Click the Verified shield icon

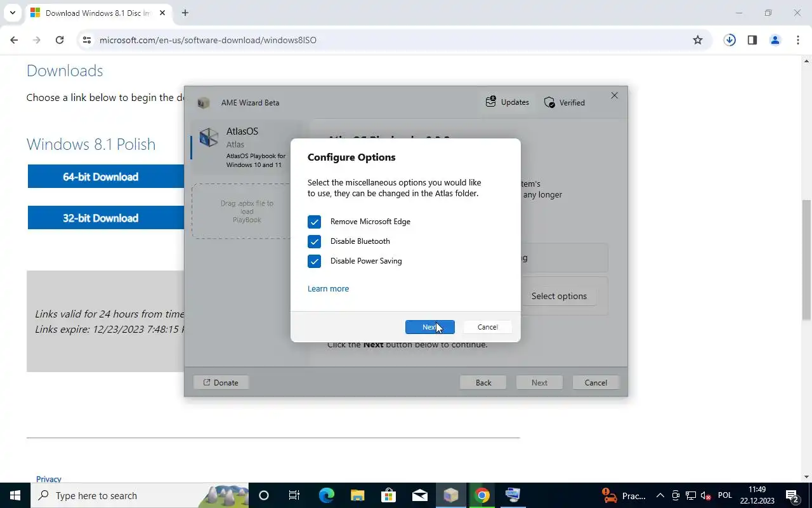(549, 102)
